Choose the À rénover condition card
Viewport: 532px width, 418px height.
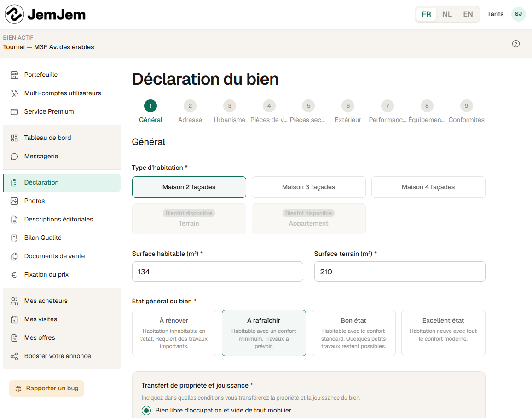174,333
